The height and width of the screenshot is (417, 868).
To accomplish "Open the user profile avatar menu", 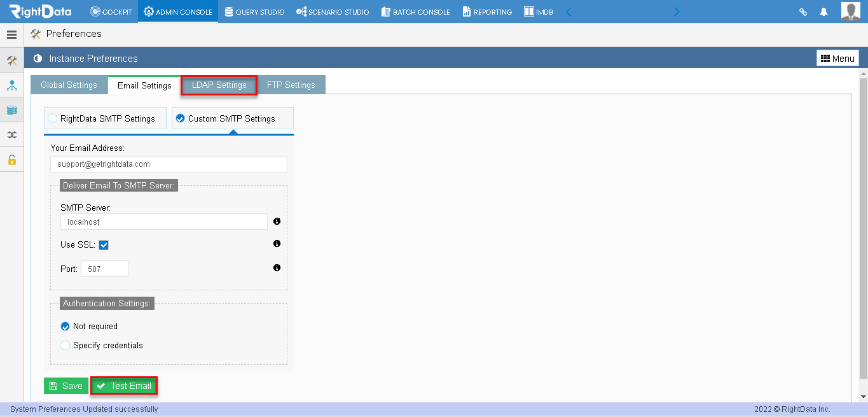I will tap(850, 11).
